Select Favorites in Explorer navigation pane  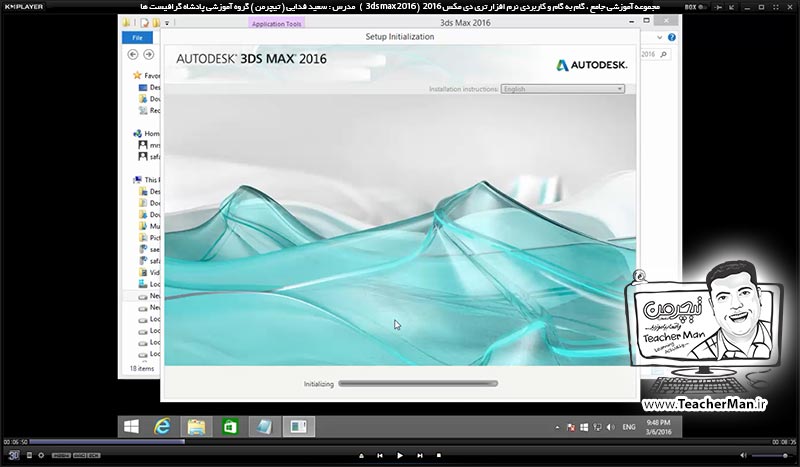tap(146, 76)
